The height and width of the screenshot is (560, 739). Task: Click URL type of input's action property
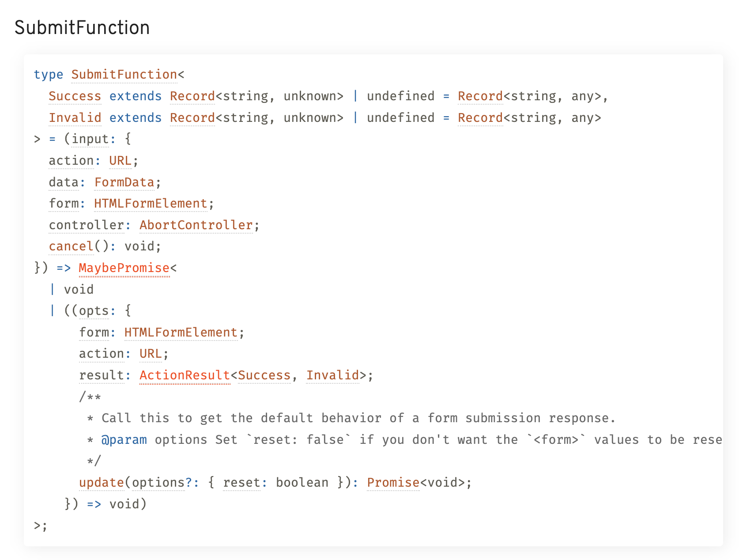[120, 161]
